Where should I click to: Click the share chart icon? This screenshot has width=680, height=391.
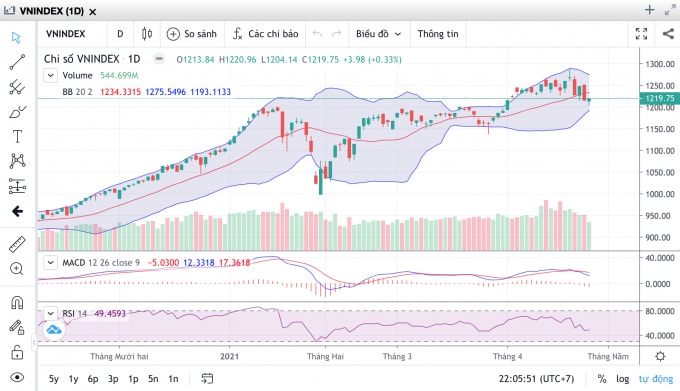point(668,34)
